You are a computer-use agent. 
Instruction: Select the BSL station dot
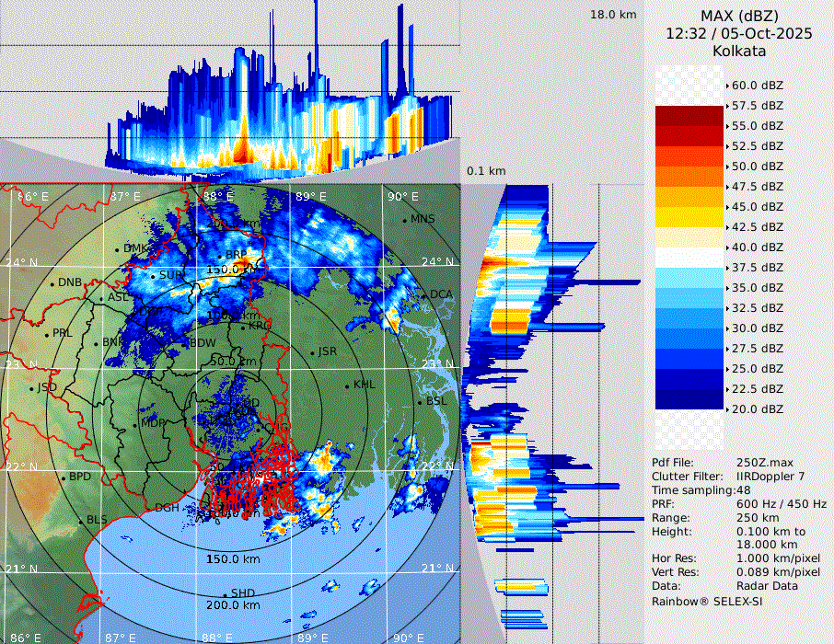[x=420, y=402]
